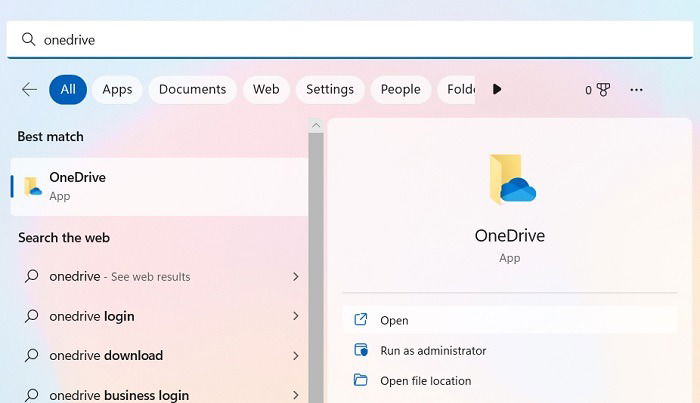Click the Search the web heading
Screen dimensions: 700x403
pos(64,238)
